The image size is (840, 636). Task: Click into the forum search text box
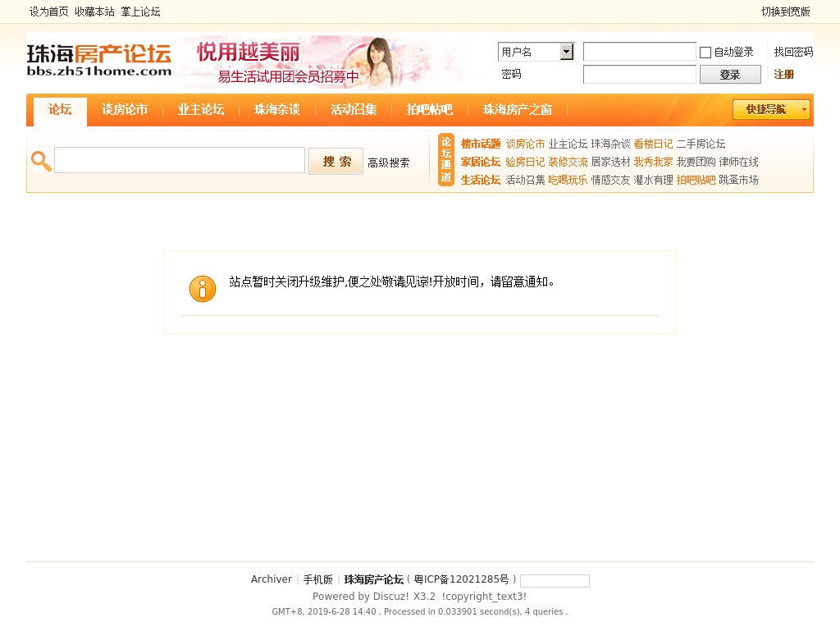[180, 160]
